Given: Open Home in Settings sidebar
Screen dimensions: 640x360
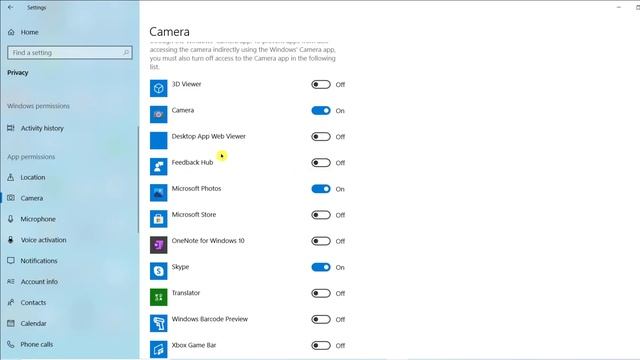Looking at the screenshot, I should tap(69, 32).
